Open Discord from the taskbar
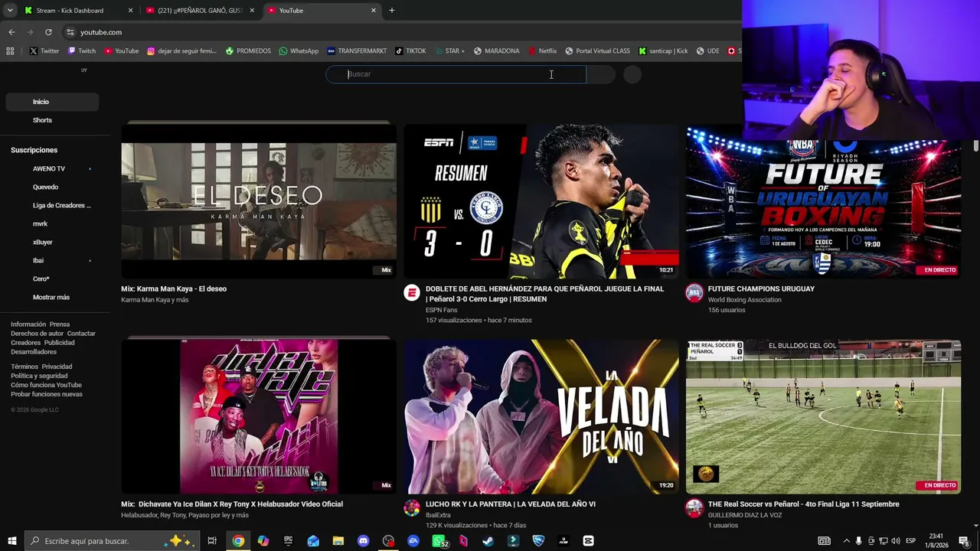The image size is (980, 551). [x=363, y=541]
